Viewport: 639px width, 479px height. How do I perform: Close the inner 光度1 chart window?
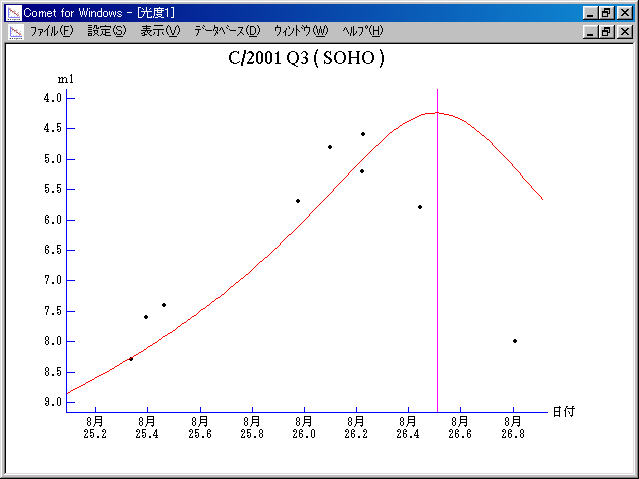[x=625, y=31]
